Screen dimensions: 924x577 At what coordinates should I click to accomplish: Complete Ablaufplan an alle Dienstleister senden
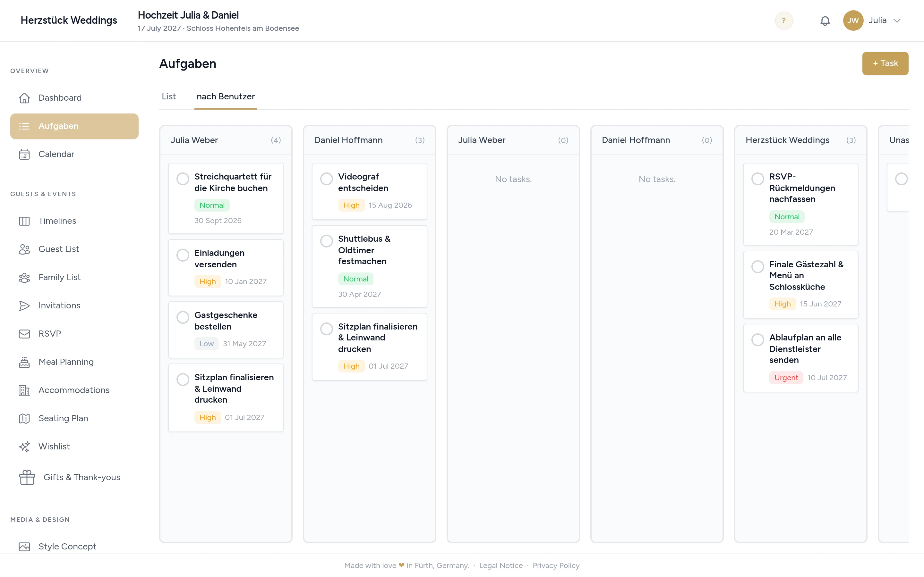click(758, 340)
